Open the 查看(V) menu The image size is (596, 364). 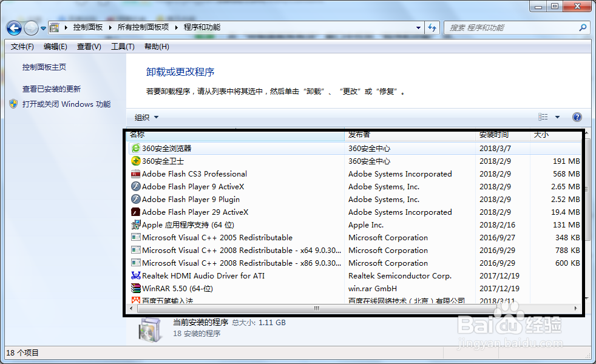(x=89, y=46)
